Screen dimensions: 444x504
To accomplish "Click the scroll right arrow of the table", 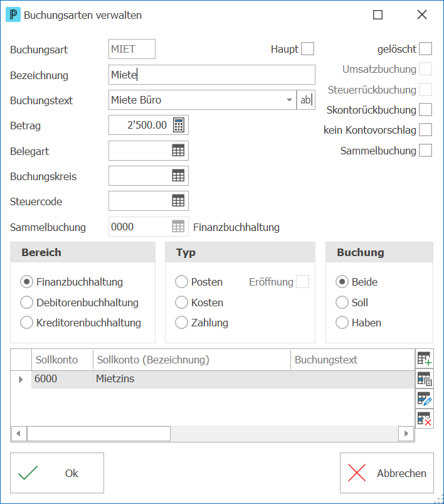I will pyautogui.click(x=406, y=434).
